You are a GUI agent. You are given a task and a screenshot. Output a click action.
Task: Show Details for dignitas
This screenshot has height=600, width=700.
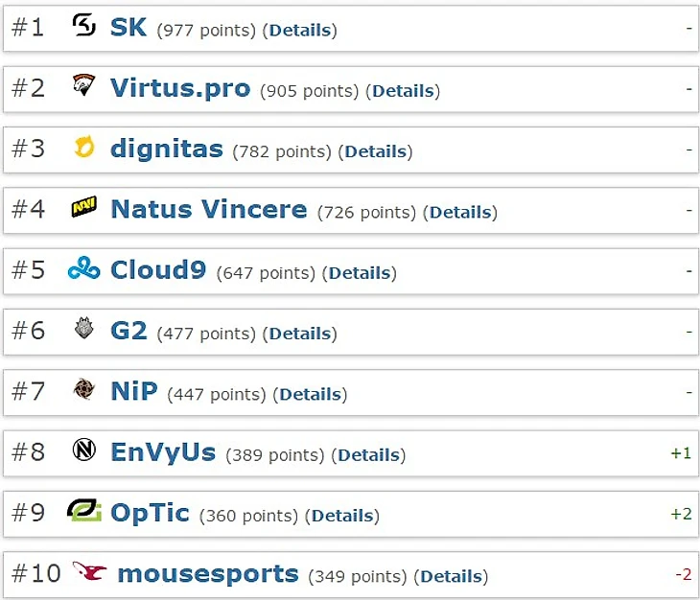tap(375, 151)
